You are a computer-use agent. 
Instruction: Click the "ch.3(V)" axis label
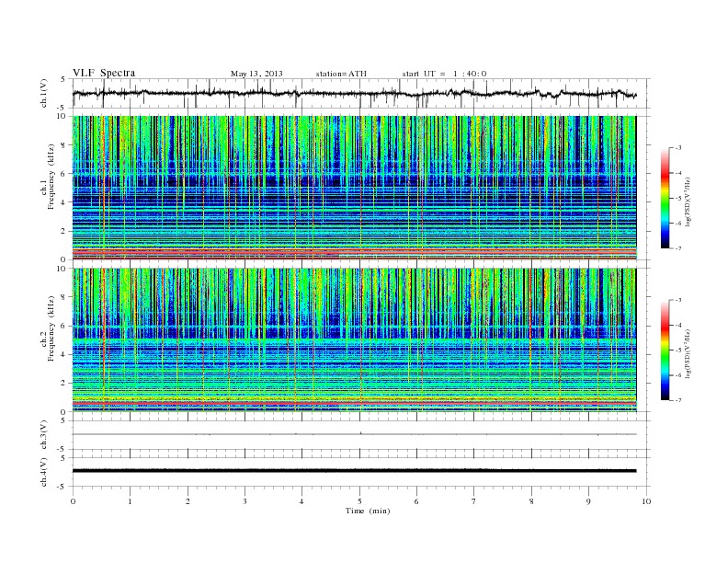tap(43, 434)
